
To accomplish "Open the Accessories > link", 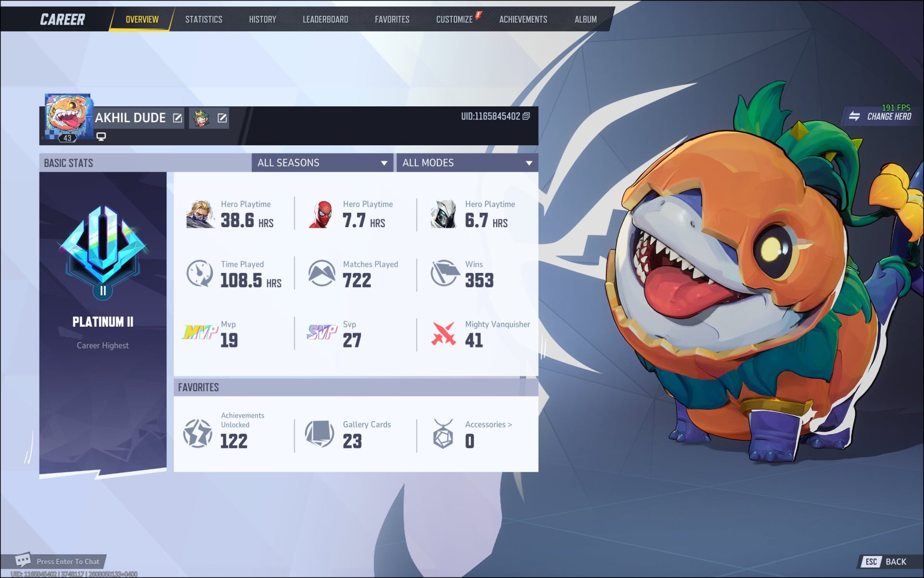I will click(x=488, y=424).
